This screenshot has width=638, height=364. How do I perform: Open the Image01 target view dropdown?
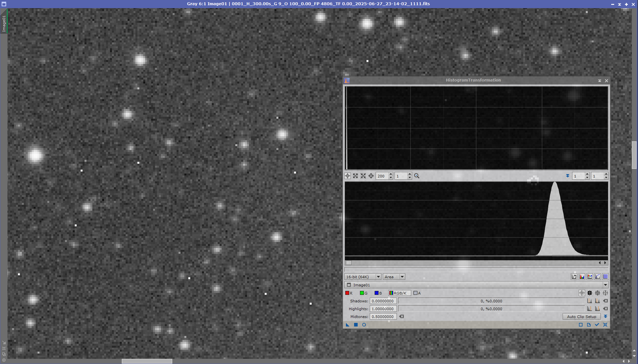[x=476, y=285]
